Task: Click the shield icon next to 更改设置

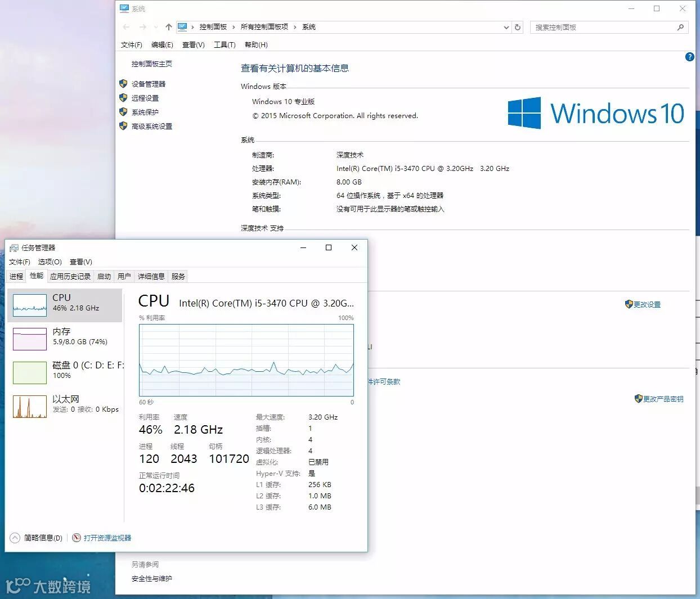Action: [629, 304]
